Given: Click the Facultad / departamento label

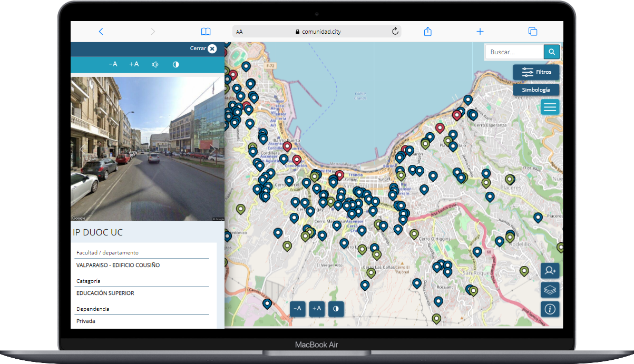Looking at the screenshot, I should click(108, 253).
